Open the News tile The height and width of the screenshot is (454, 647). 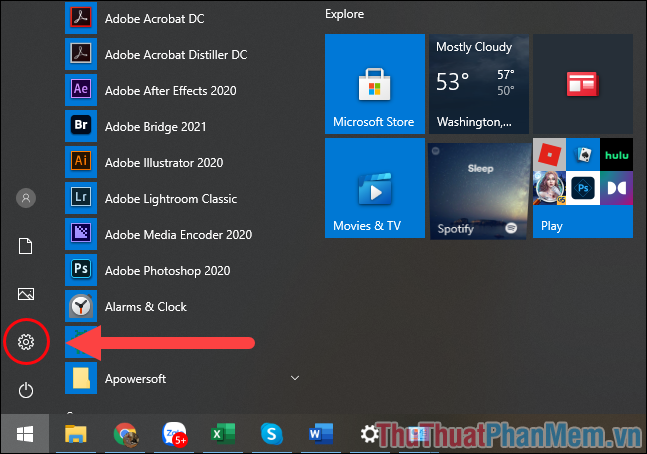[583, 84]
